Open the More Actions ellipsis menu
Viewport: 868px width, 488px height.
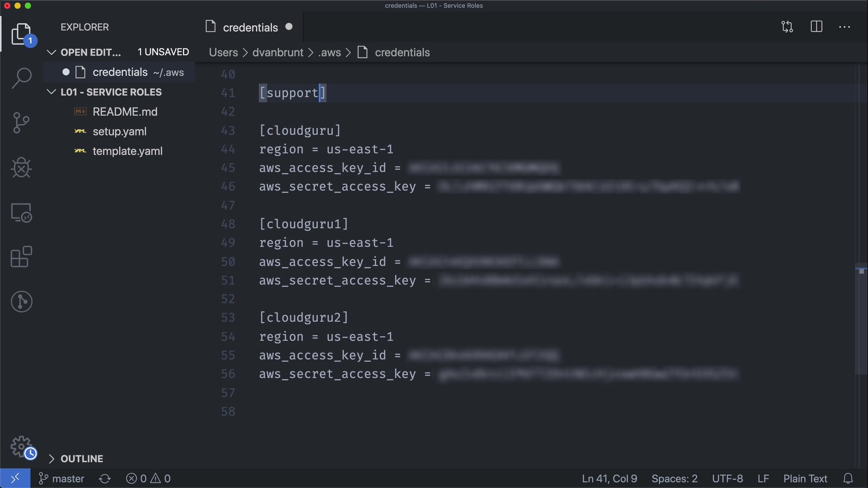pos(844,27)
